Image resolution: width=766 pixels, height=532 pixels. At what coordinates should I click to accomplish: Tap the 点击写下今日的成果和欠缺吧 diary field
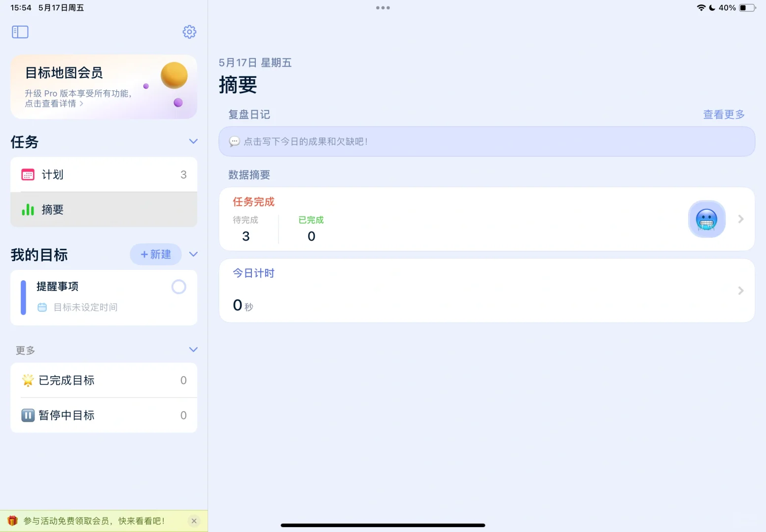click(487, 141)
